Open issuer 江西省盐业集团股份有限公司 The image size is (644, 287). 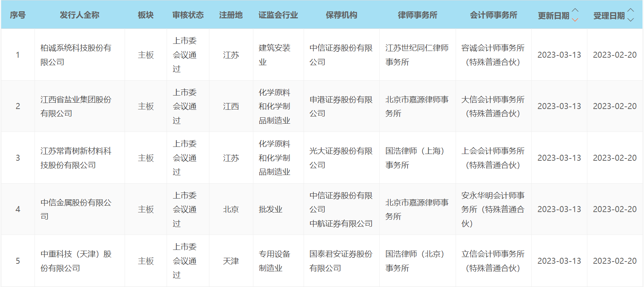point(76,106)
